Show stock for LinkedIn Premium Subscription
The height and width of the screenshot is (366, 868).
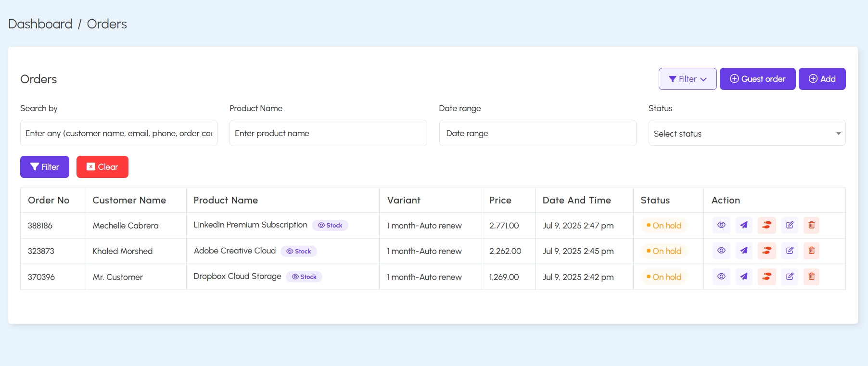pos(330,225)
